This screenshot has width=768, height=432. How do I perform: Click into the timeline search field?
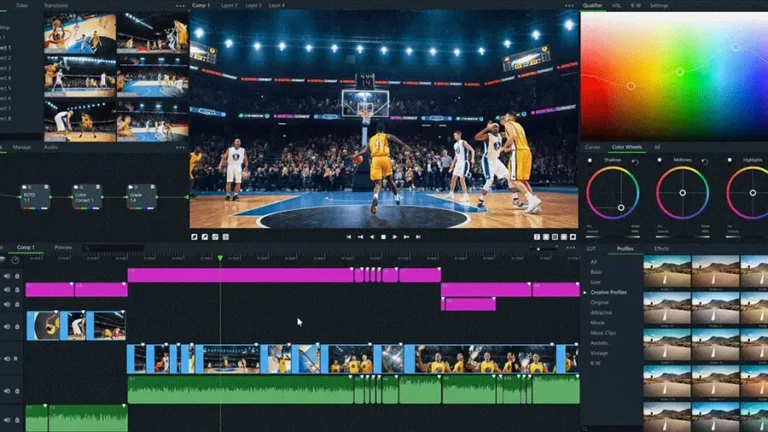(x=114, y=248)
